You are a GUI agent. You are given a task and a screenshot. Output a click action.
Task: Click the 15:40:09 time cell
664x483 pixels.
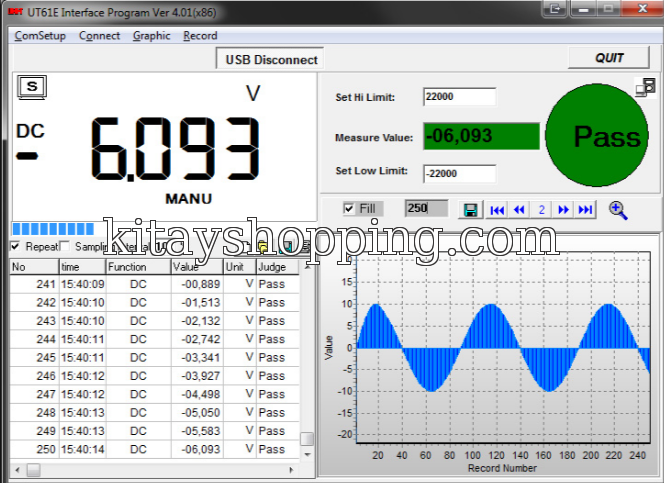pos(82,284)
